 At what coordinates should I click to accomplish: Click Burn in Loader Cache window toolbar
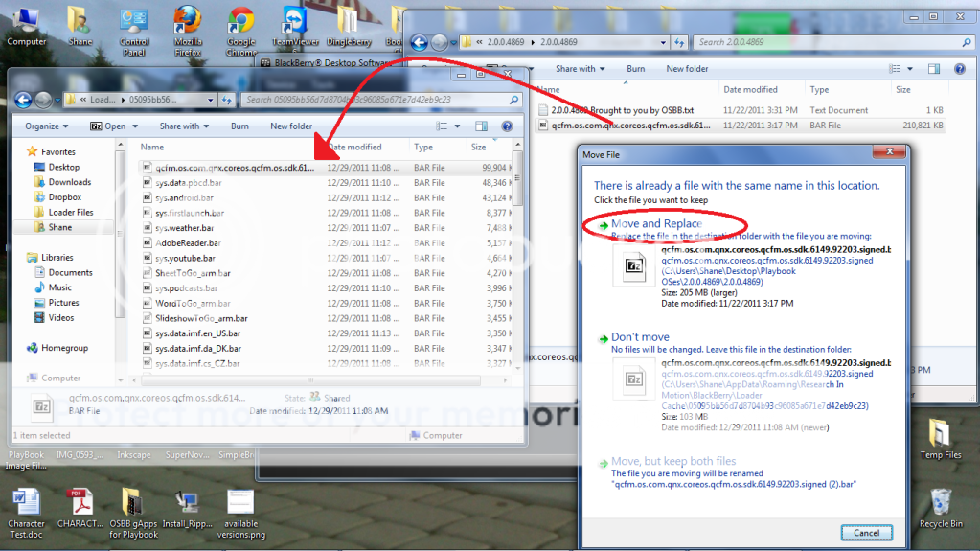tap(239, 126)
